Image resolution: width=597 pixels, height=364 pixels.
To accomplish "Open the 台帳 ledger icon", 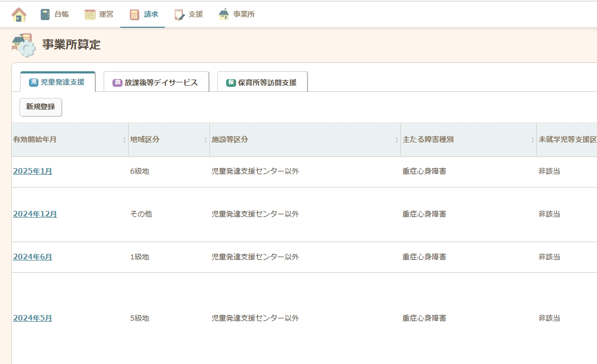I will 46,14.
